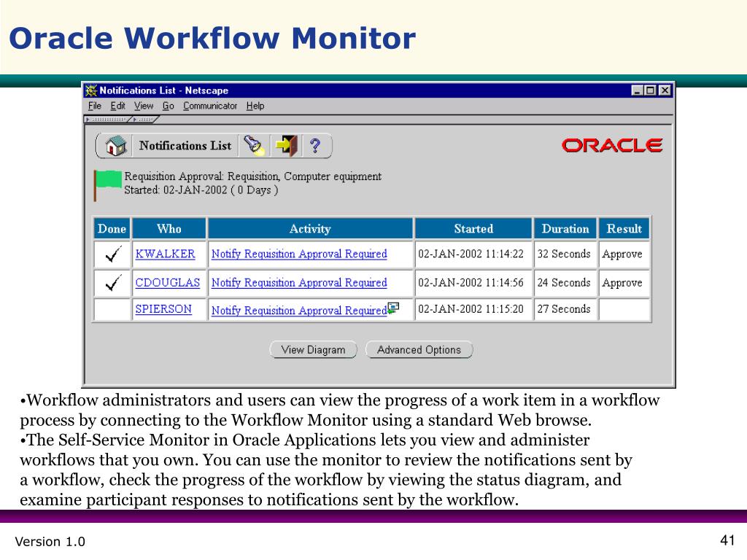
Task: Open CDOUGLAS's Notify Requisition Approval Required link
Action: tap(299, 282)
